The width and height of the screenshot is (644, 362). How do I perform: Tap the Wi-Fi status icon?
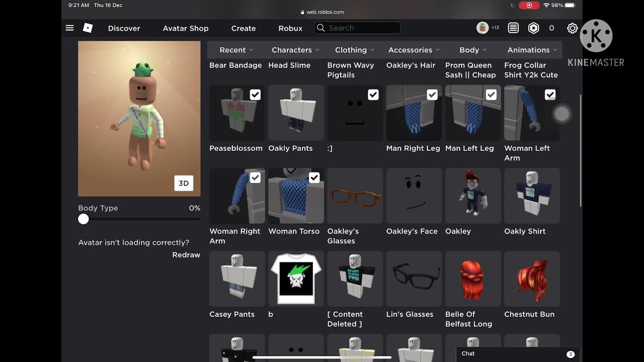tap(546, 5)
